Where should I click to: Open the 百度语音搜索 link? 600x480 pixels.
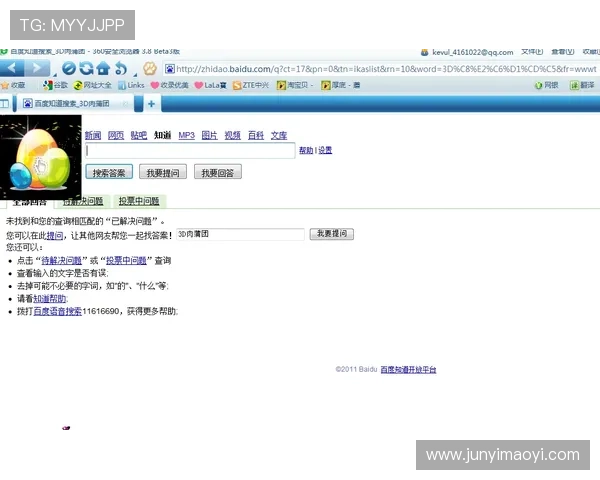[57, 311]
